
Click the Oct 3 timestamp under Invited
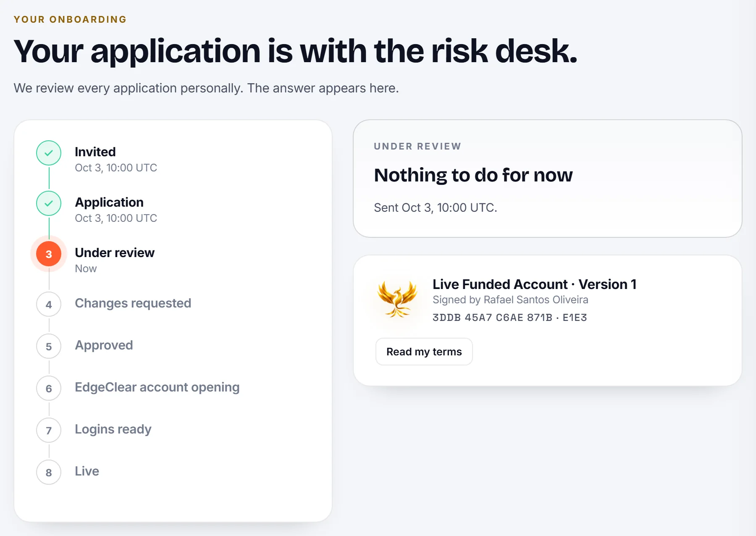[x=116, y=168]
